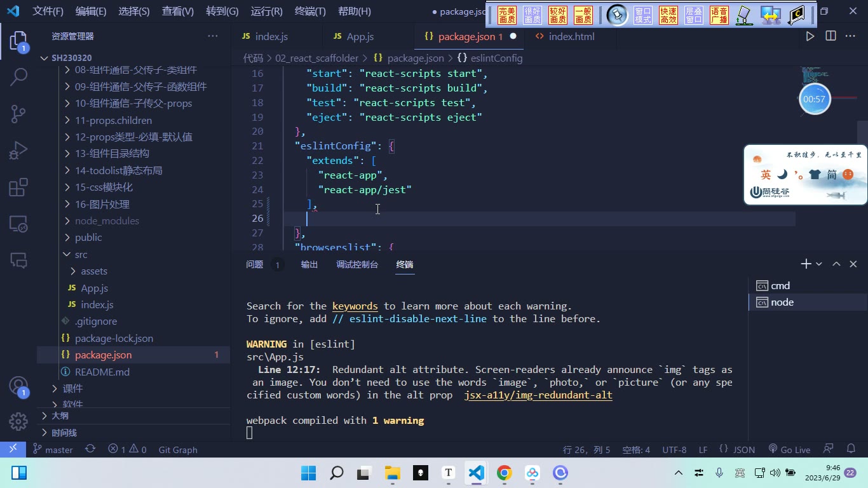Create a new terminal with plus icon
The height and width of the screenshot is (488, 868).
806,264
